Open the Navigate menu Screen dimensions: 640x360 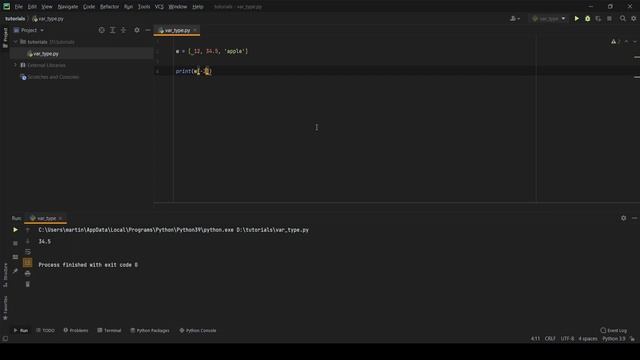[x=68, y=7]
